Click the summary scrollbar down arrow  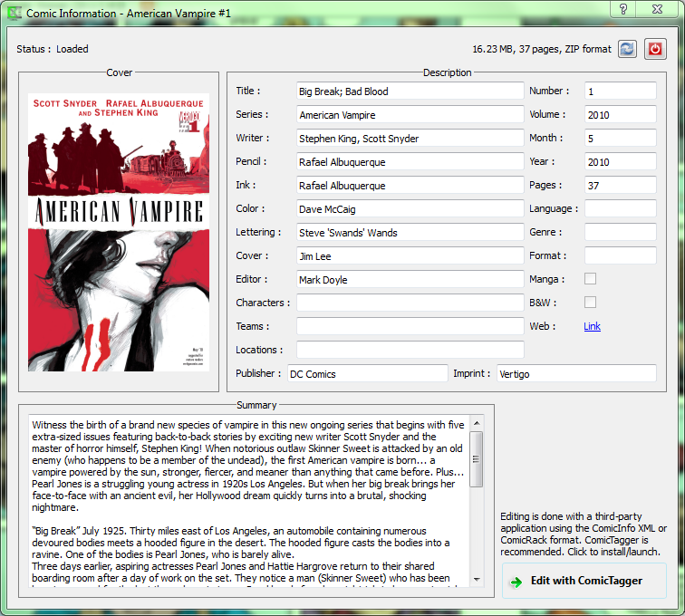click(477, 579)
